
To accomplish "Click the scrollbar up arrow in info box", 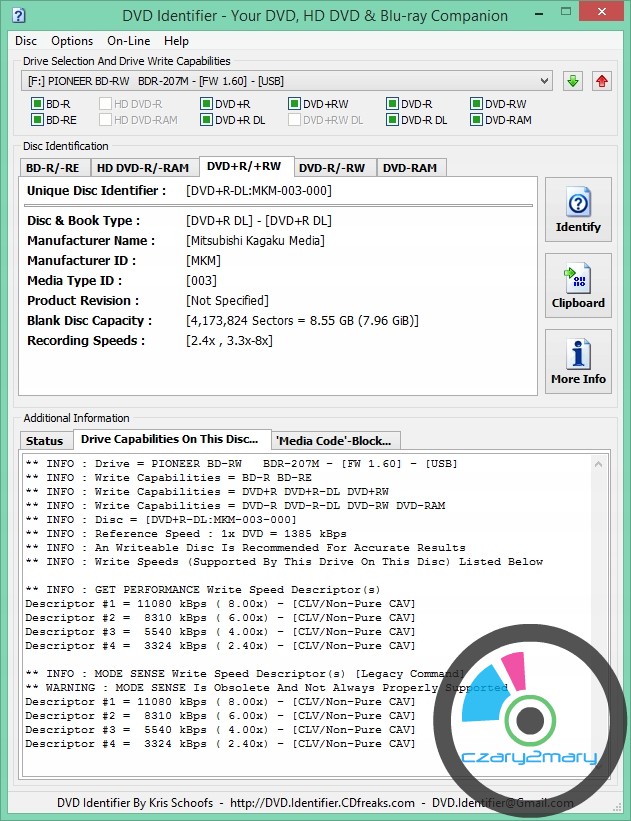I will pos(597,464).
